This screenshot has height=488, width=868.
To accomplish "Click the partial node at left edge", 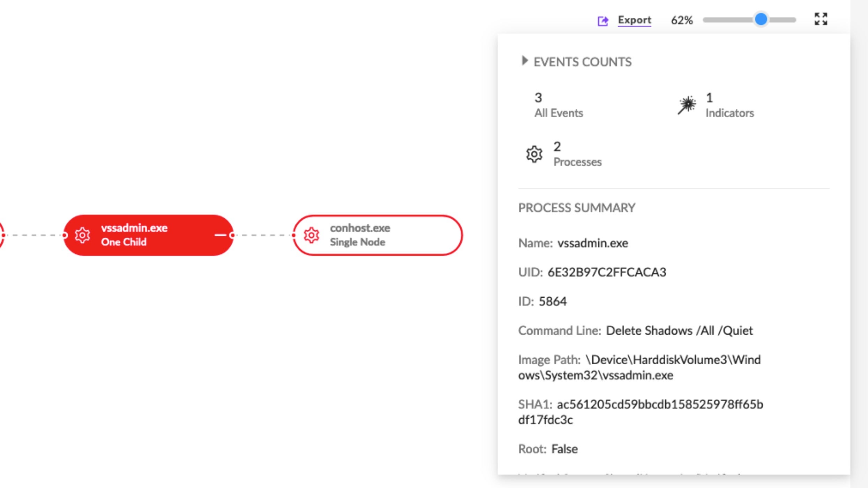I will [2, 235].
